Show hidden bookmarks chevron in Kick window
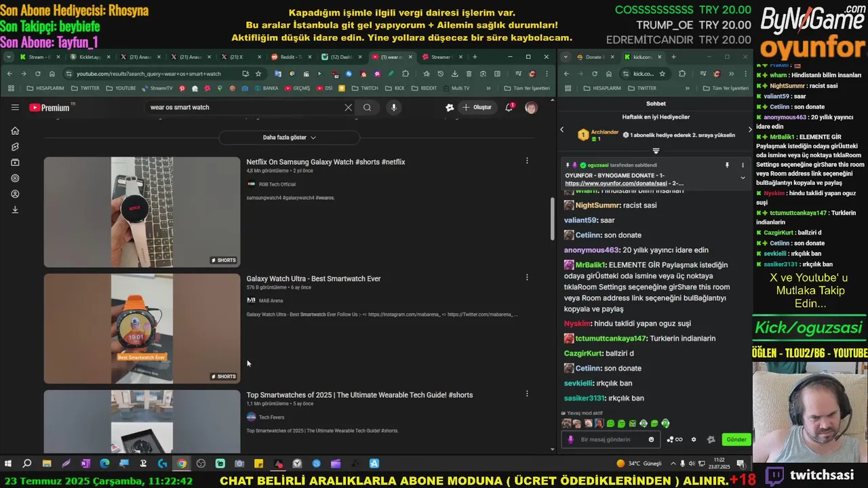 coord(687,88)
